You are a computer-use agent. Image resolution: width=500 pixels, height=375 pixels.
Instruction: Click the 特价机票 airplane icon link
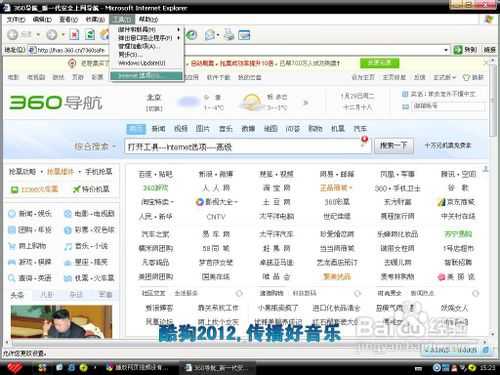(91, 189)
